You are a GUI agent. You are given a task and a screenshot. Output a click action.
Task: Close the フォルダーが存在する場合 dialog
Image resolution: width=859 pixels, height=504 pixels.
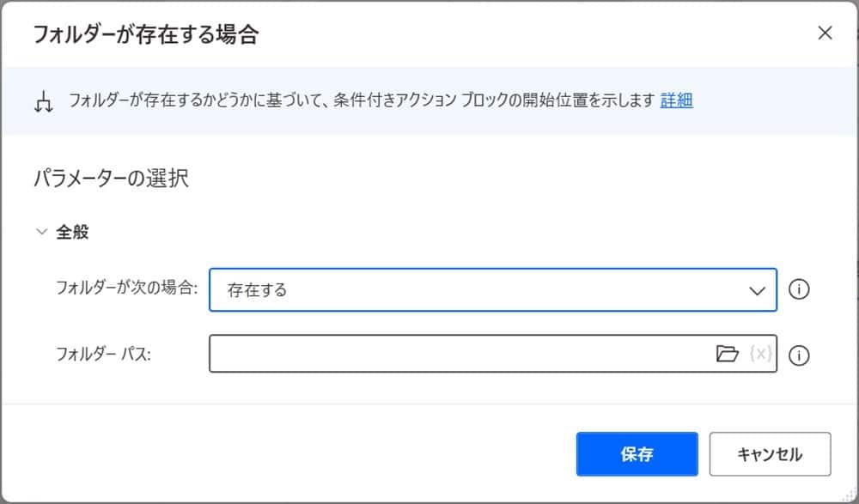click(x=825, y=33)
